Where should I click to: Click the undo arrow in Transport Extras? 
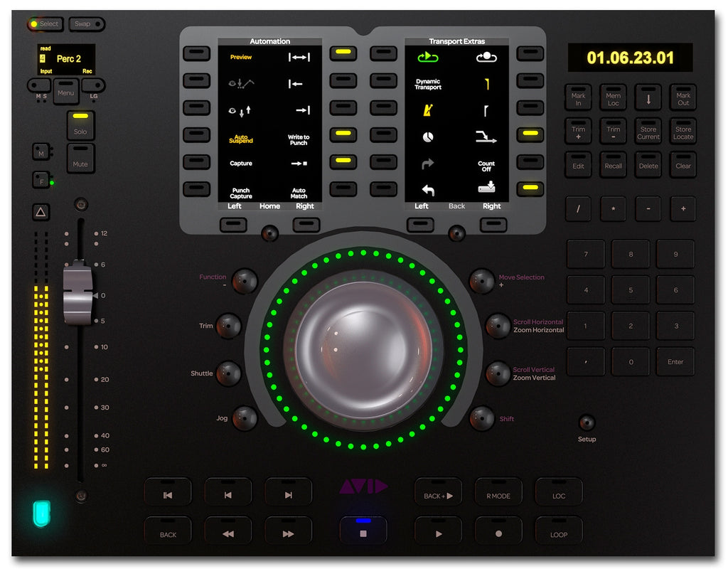point(427,189)
